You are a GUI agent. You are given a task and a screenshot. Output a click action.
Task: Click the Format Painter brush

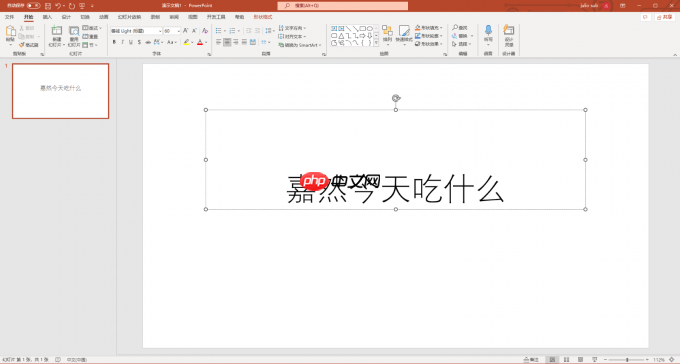tap(21, 45)
